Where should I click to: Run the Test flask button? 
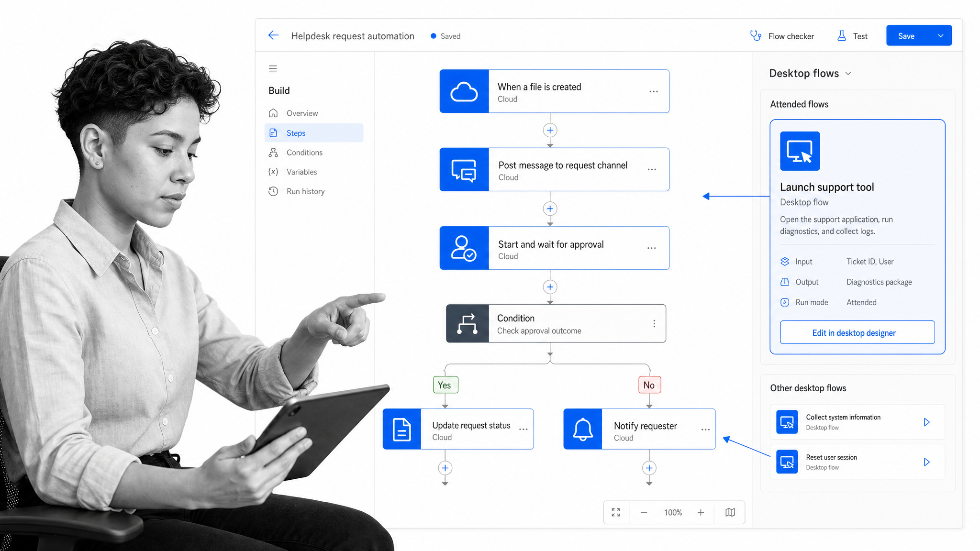point(852,36)
